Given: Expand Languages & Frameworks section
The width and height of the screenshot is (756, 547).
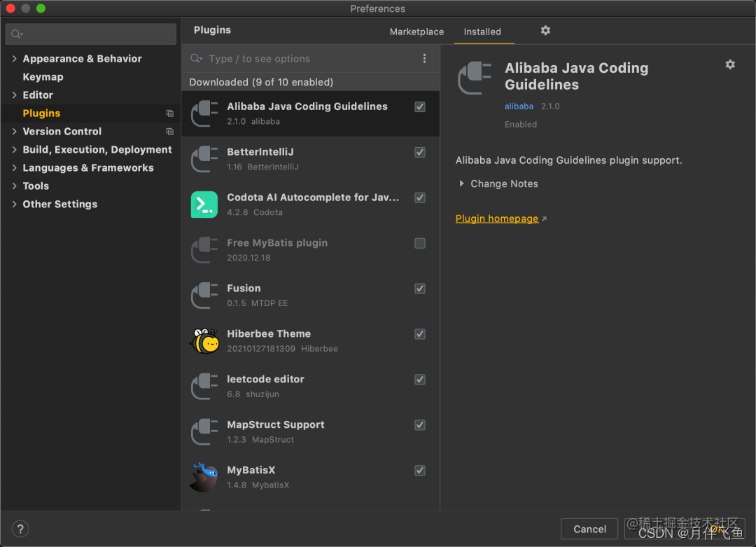Looking at the screenshot, I should click(15, 168).
